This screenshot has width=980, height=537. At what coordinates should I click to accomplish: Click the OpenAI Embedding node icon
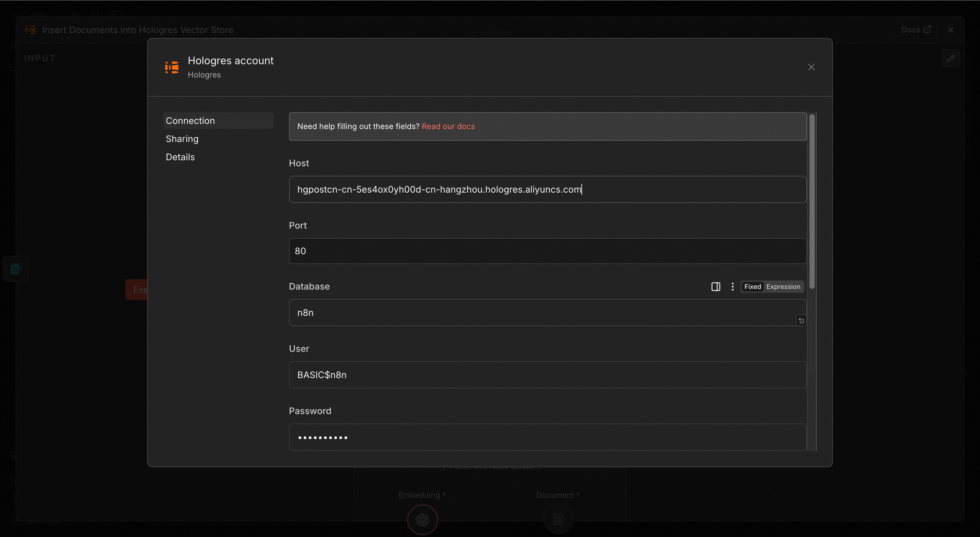422,519
